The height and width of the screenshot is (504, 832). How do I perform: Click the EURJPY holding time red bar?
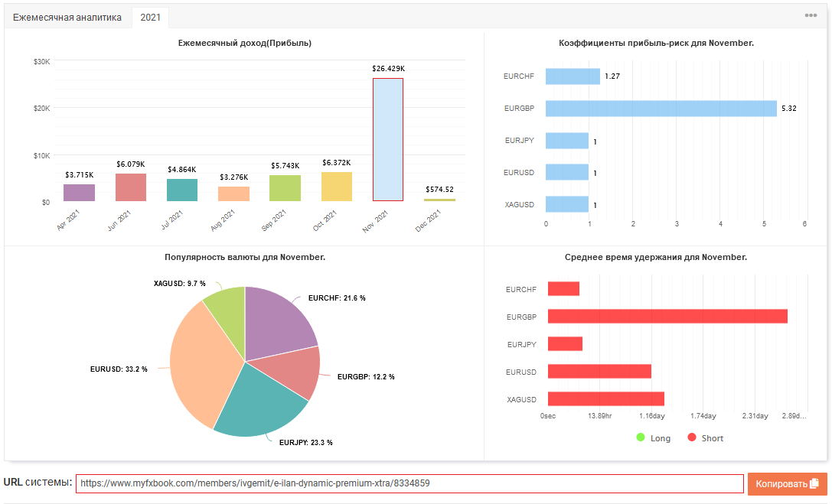[x=565, y=344]
